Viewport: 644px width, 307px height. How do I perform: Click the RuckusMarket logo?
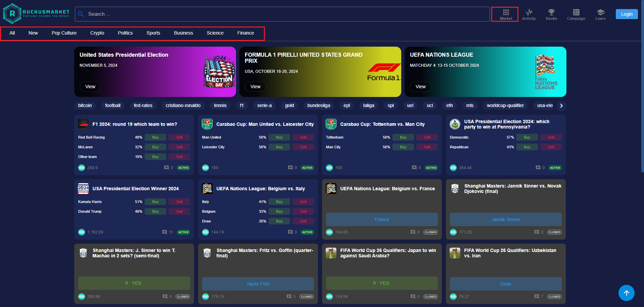36,13
